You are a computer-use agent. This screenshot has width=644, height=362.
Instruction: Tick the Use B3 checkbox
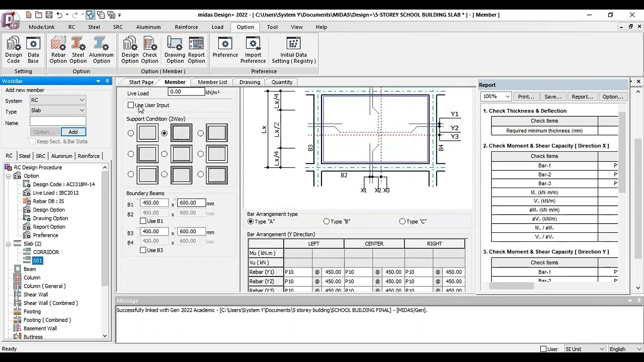click(143, 250)
